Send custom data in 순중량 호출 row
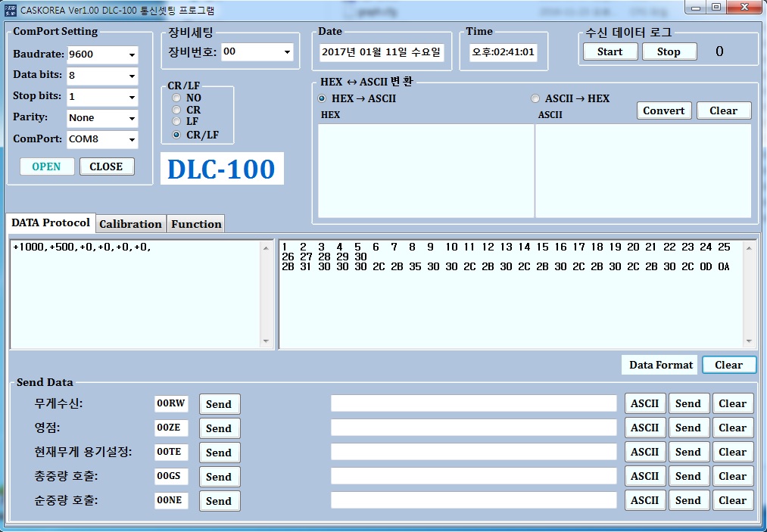 pyautogui.click(x=689, y=501)
